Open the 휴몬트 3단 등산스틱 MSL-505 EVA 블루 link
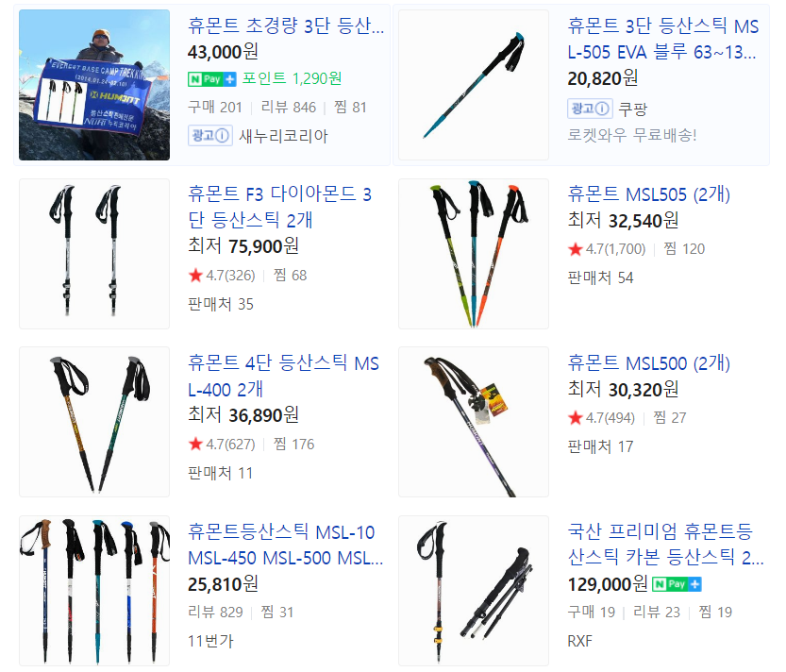This screenshot has width=786, height=672. (662, 39)
